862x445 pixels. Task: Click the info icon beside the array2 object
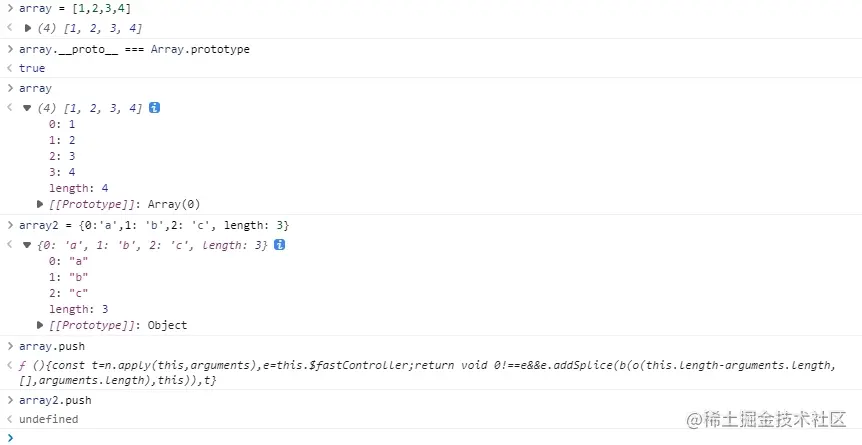pyautogui.click(x=280, y=244)
